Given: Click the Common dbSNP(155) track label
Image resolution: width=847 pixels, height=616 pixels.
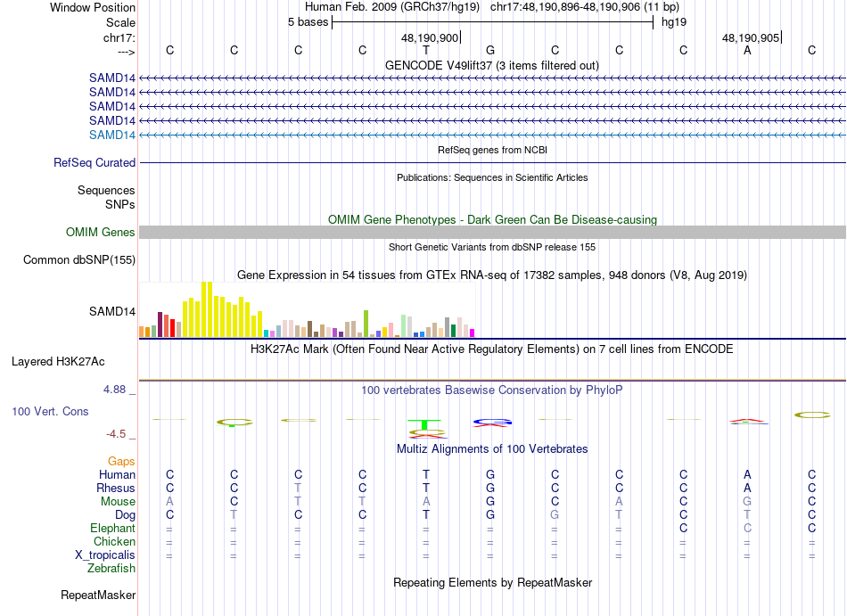Looking at the screenshot, I should pyautogui.click(x=79, y=259).
